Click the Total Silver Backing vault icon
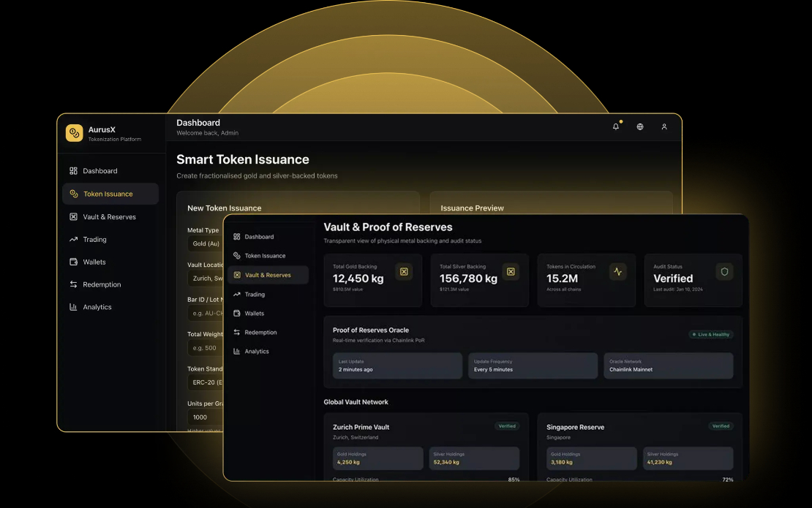812x508 pixels. tap(511, 272)
